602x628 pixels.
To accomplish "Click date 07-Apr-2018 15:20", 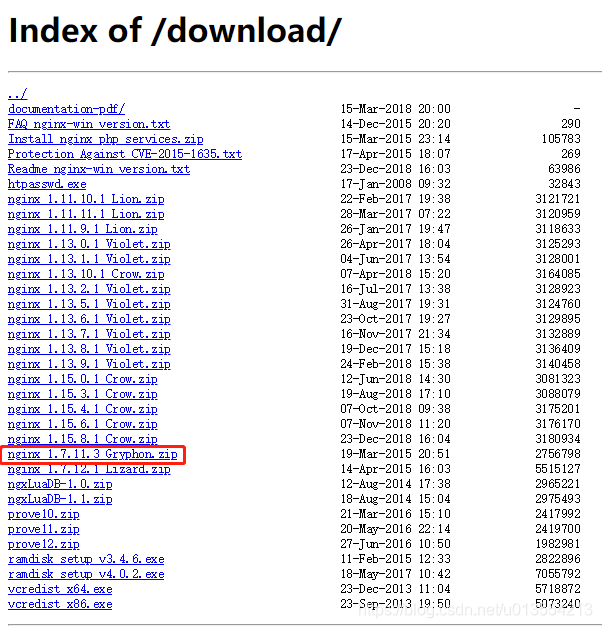I will [395, 274].
